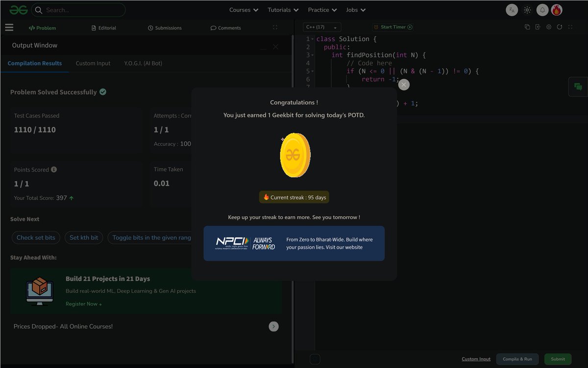
Task: Open the Y.O.G.I. (AI Bot) tab
Action: [143, 63]
